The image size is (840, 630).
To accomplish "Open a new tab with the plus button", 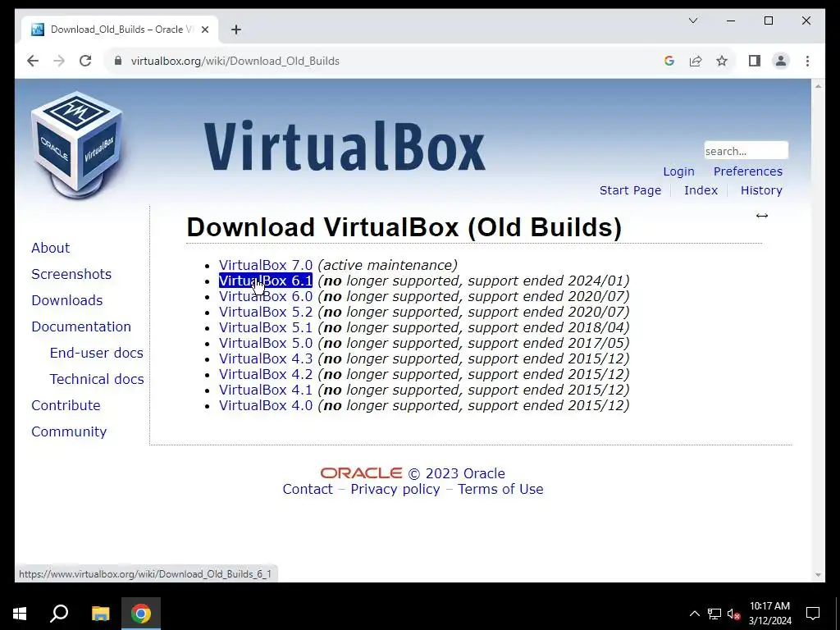I will [236, 30].
